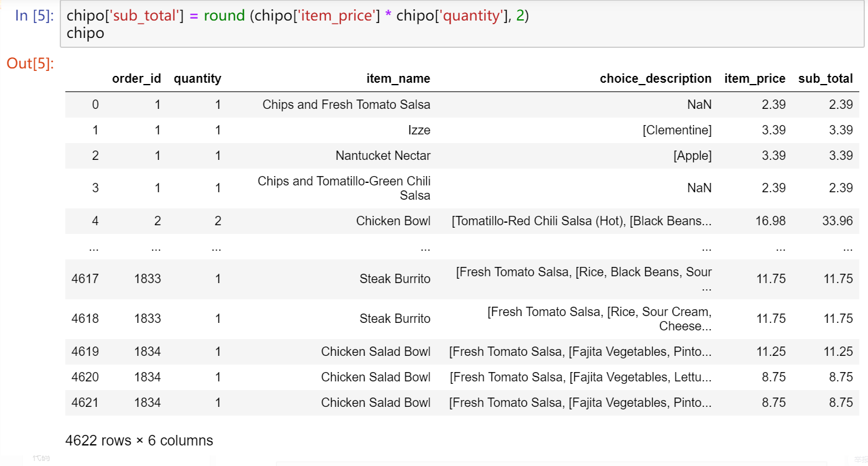The width and height of the screenshot is (868, 466).
Task: Click the item_name column header
Action: coord(398,78)
